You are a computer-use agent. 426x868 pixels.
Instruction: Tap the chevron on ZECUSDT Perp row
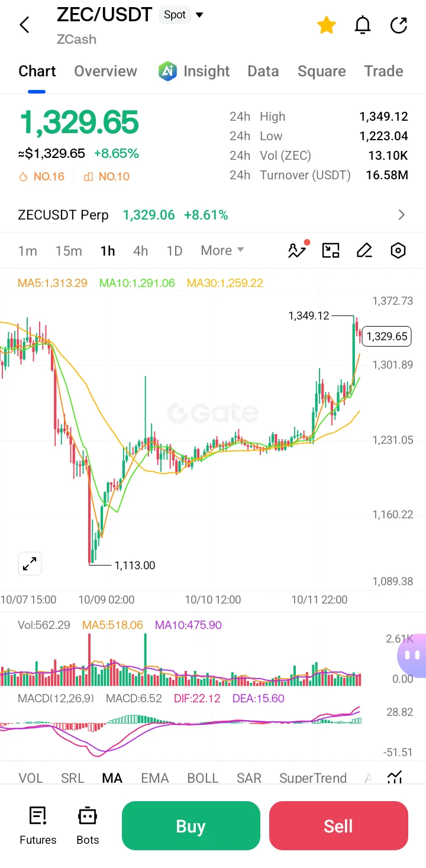click(x=402, y=215)
